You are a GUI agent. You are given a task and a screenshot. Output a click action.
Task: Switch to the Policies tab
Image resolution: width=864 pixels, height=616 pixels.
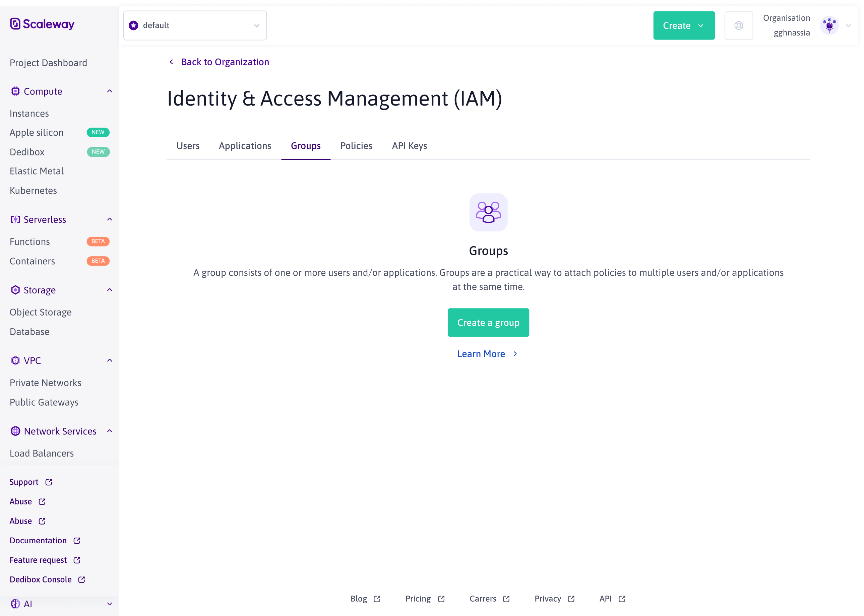point(356,146)
